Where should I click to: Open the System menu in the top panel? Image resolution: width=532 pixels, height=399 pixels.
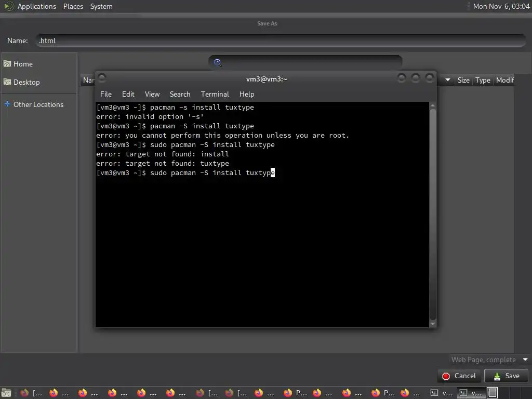[x=101, y=6]
